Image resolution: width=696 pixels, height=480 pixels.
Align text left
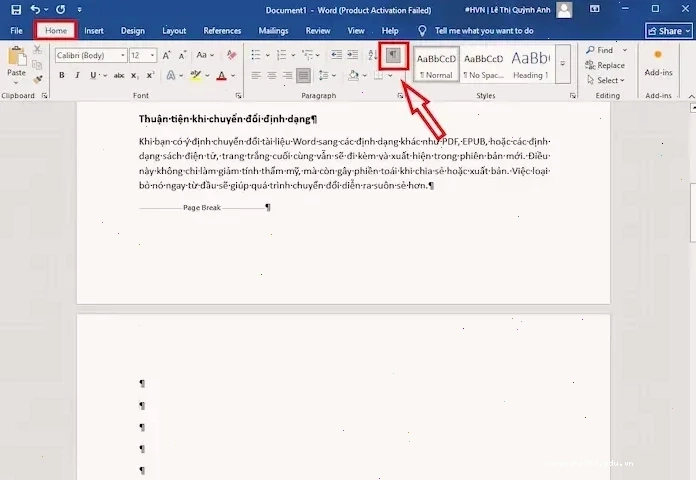click(x=256, y=75)
